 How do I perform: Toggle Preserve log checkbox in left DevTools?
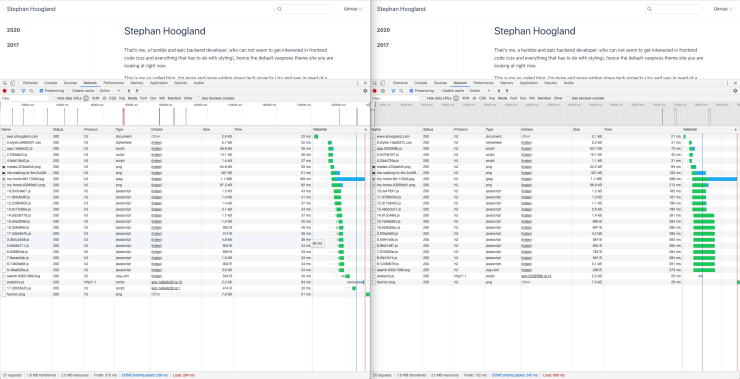(x=41, y=91)
